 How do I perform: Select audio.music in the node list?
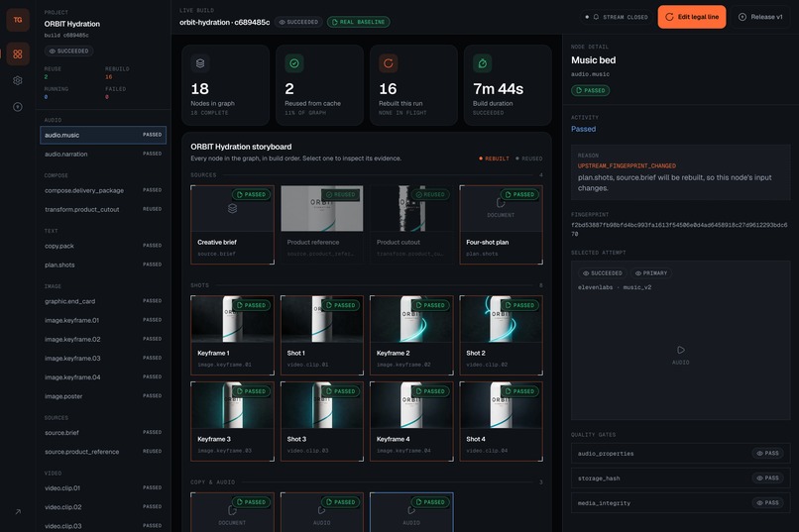(103, 135)
